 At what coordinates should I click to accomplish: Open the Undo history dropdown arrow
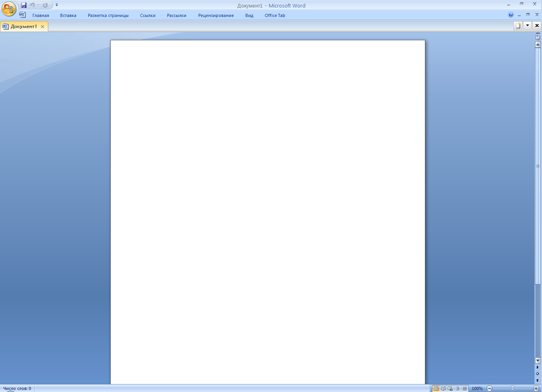click(x=38, y=5)
